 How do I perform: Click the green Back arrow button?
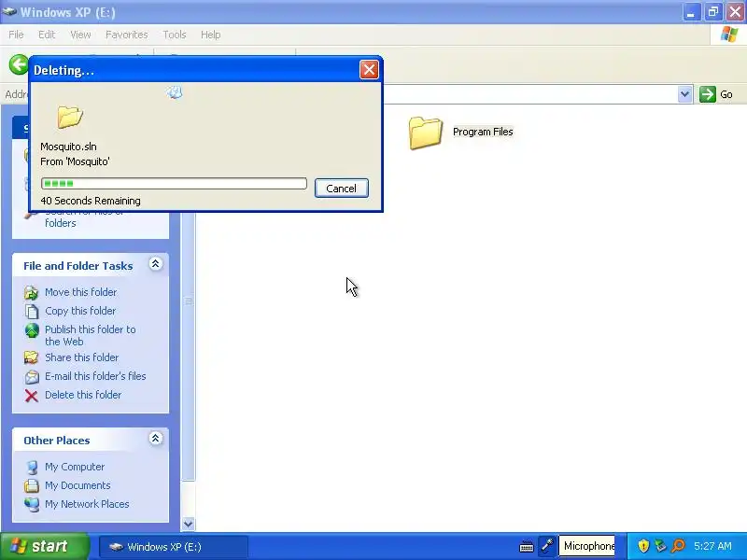19,64
